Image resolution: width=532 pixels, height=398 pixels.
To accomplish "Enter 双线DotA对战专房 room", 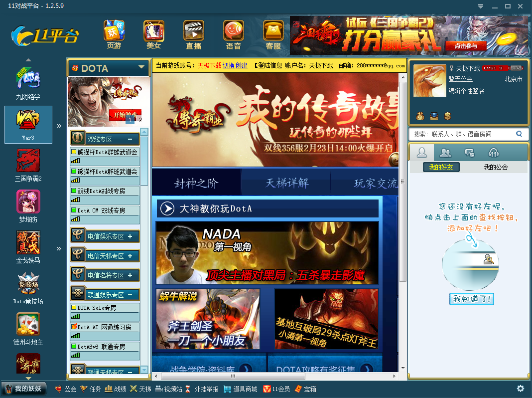I will tap(105, 196).
